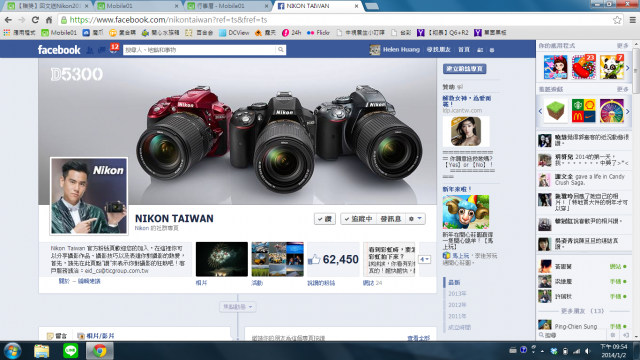Bookmark this page with the star icon

(x=617, y=20)
